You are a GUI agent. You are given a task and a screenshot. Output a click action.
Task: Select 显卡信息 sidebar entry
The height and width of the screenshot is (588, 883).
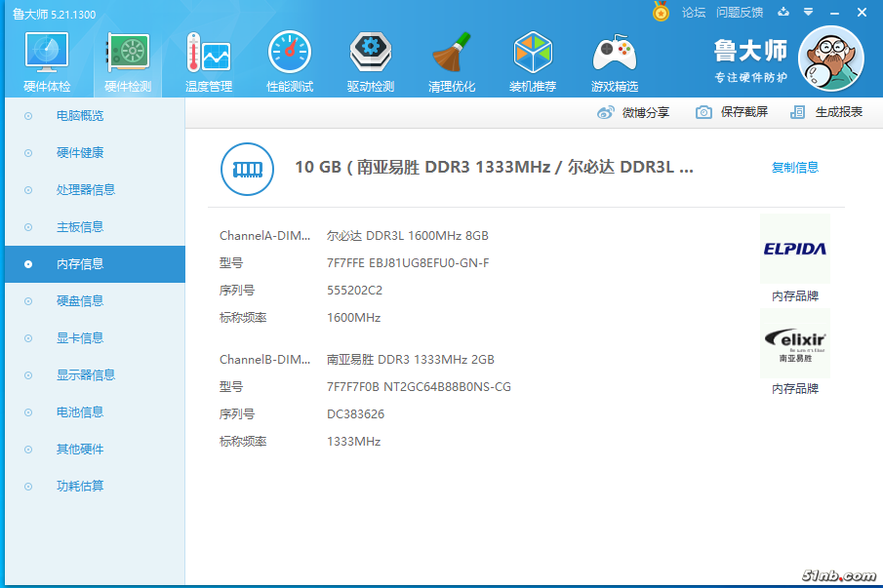[80, 338]
